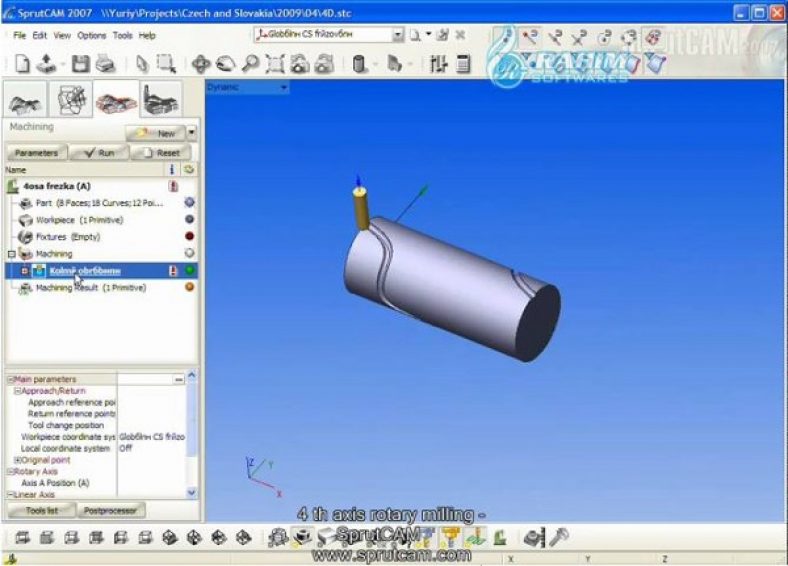Open the File menu
The image size is (788, 566).
click(x=19, y=36)
